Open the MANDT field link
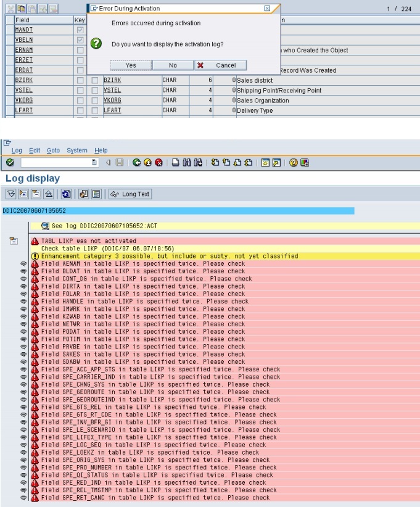The image size is (420, 507). pos(24,30)
